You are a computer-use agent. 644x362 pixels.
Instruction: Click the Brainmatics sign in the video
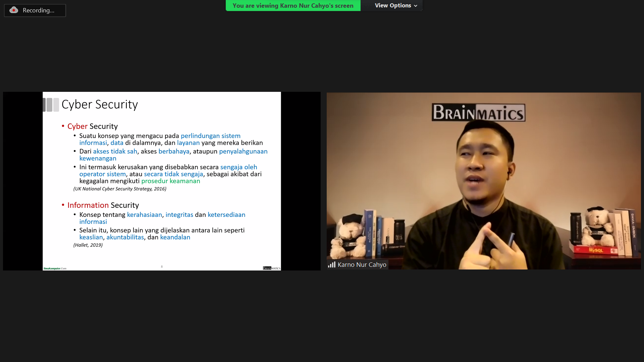(x=478, y=113)
